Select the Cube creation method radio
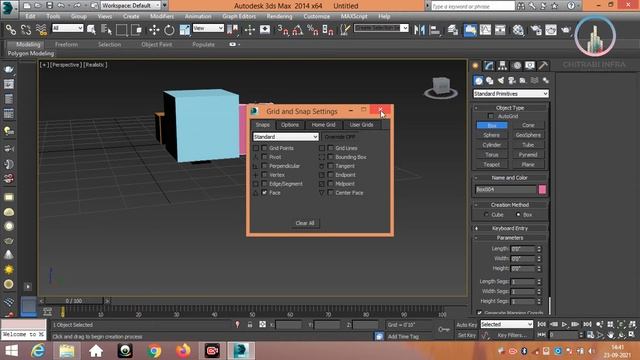The width and height of the screenshot is (640, 360). (486, 215)
